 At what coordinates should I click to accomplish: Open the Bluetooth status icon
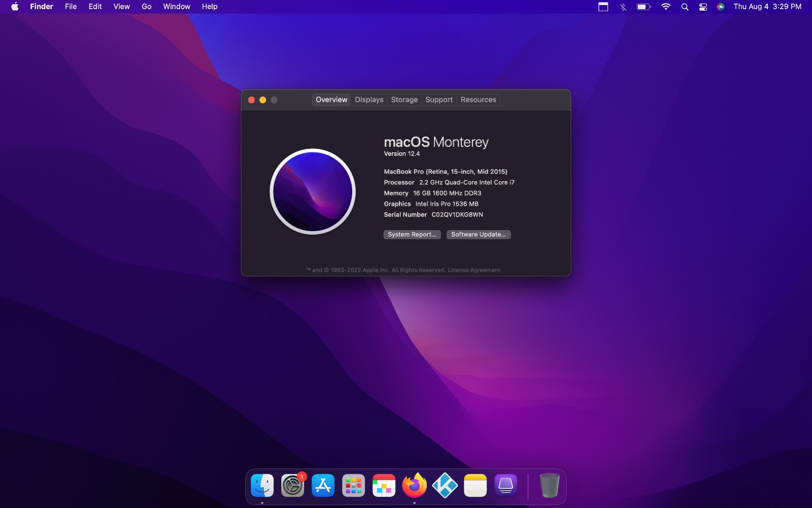tap(623, 7)
